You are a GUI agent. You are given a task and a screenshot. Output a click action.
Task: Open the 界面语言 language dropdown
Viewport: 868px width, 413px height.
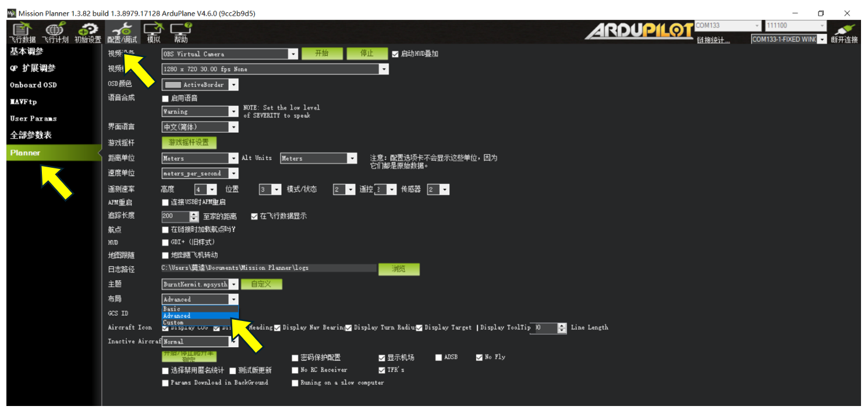coord(200,127)
